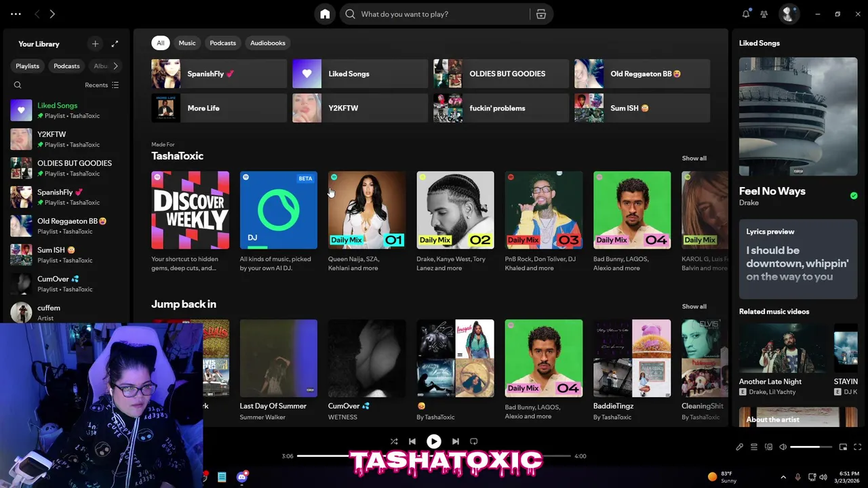The width and height of the screenshot is (868, 488).
Task: Select the Music filter chip
Action: pos(187,43)
